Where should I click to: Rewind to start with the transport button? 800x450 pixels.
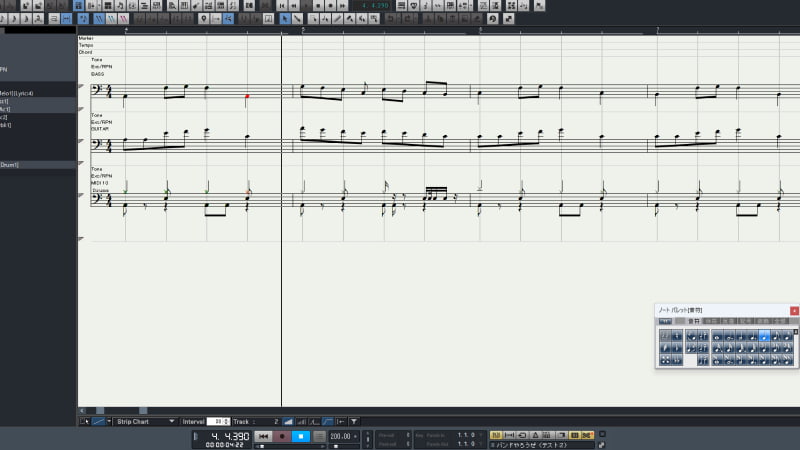pyautogui.click(x=263, y=437)
